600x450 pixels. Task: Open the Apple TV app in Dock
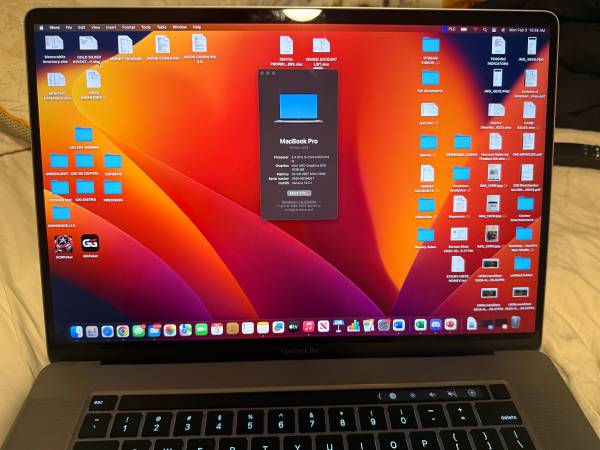click(293, 327)
